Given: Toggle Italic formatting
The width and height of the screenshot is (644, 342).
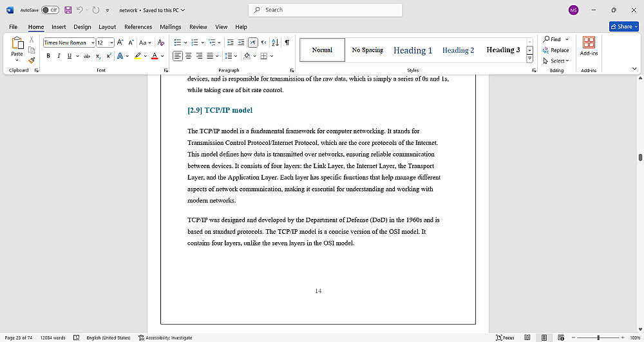Looking at the screenshot, I should 59,56.
